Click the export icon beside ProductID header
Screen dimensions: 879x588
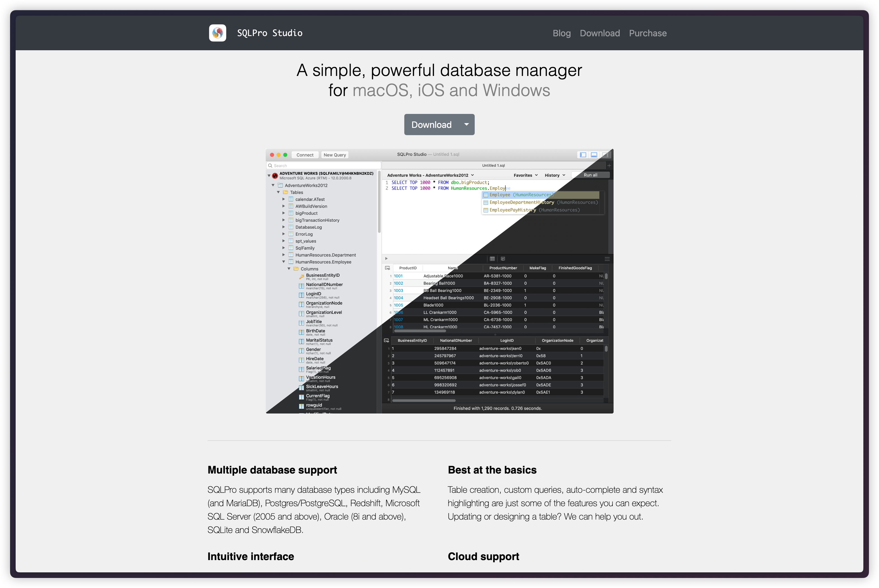(x=387, y=268)
